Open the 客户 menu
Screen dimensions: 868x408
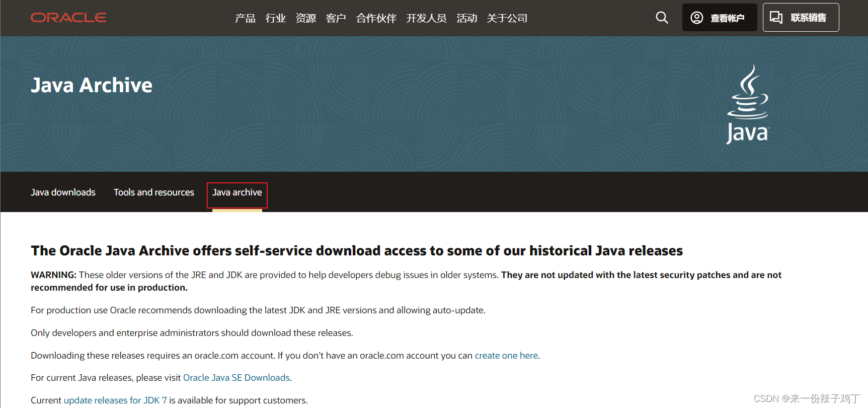click(x=336, y=18)
